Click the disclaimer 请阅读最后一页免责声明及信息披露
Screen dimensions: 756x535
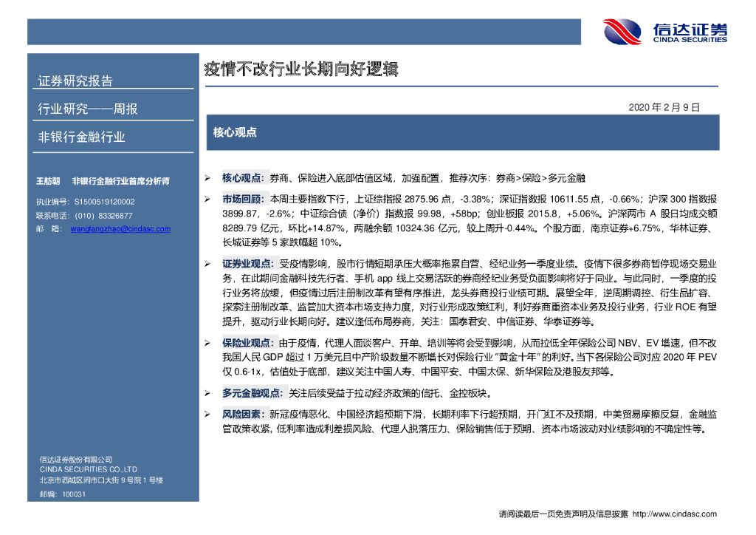click(x=563, y=514)
